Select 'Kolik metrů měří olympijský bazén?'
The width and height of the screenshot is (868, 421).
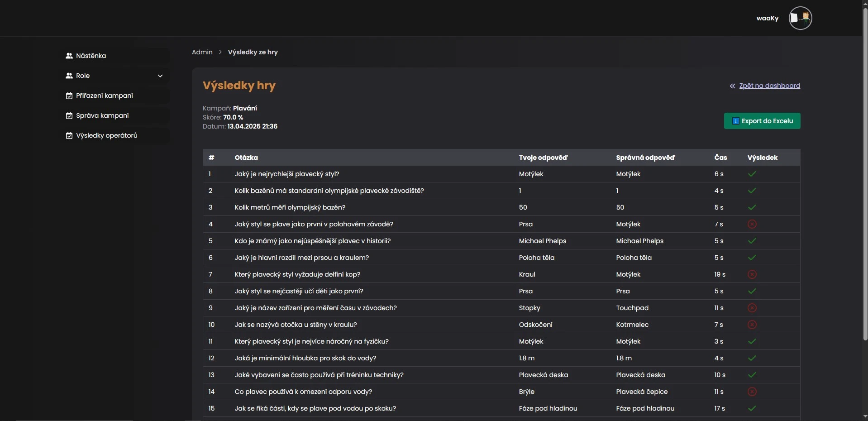290,207
